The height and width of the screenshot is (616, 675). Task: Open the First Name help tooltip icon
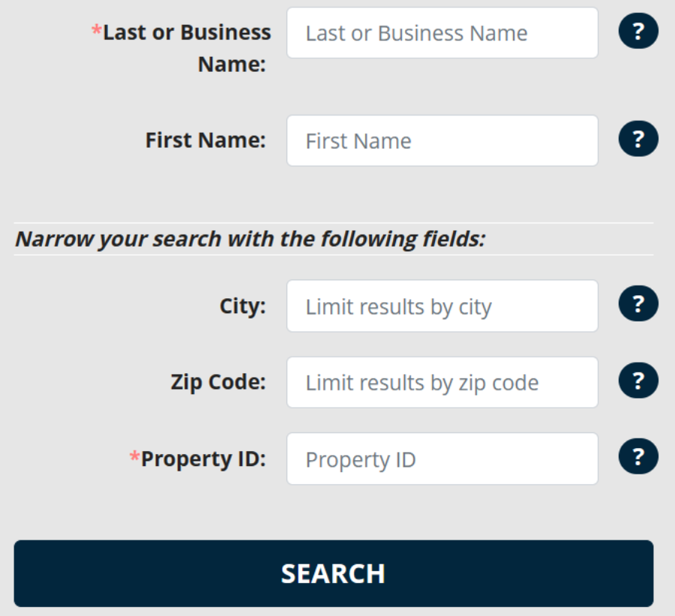point(638,139)
